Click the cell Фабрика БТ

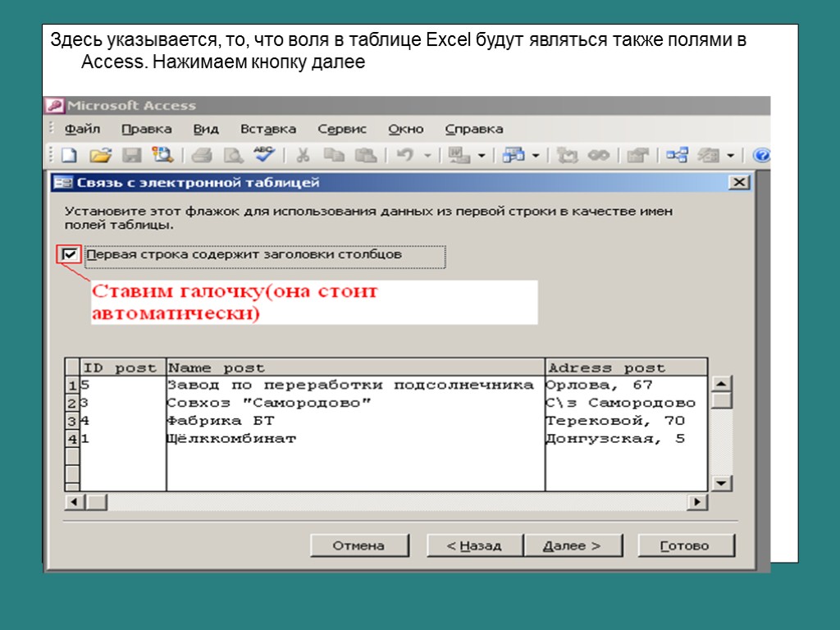click(356, 421)
